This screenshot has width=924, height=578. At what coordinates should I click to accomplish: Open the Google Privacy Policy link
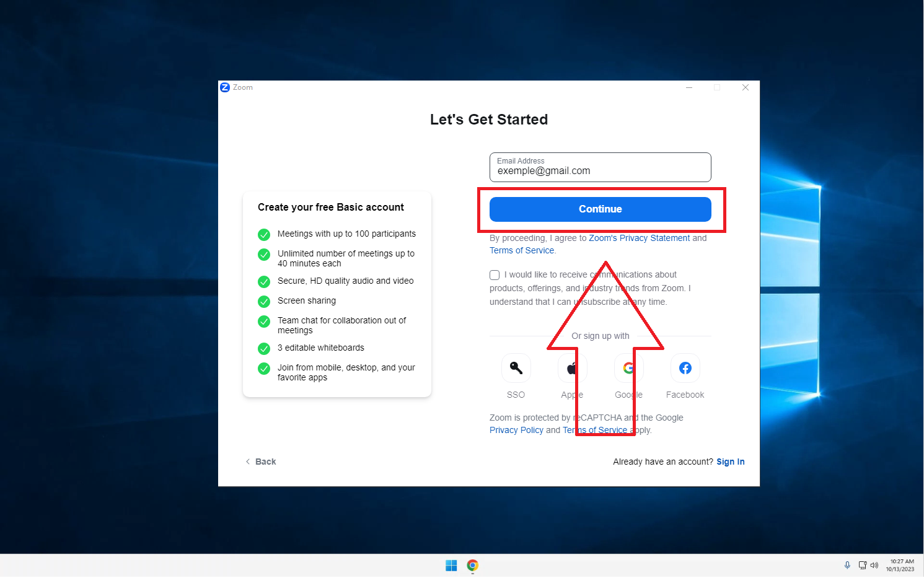[x=516, y=430]
